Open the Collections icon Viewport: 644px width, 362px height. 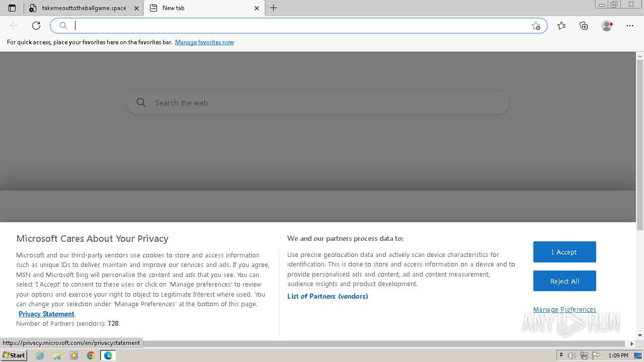tap(584, 26)
